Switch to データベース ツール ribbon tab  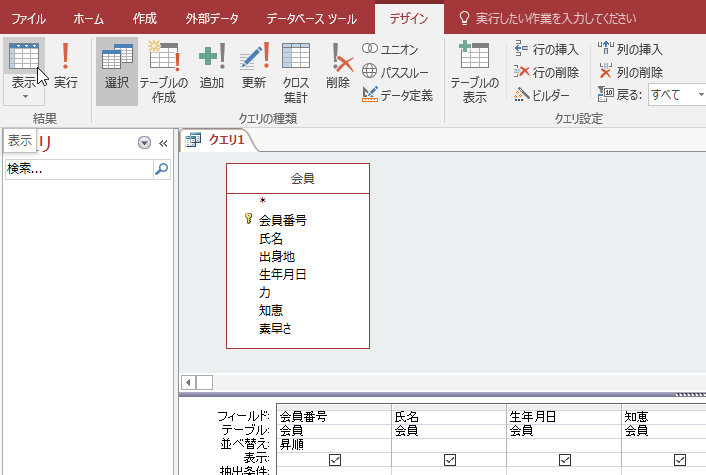312,18
